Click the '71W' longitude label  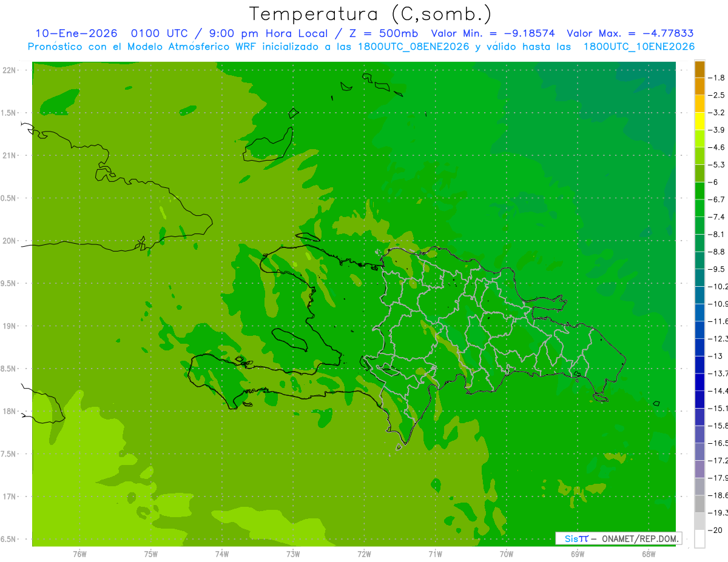[x=435, y=554]
